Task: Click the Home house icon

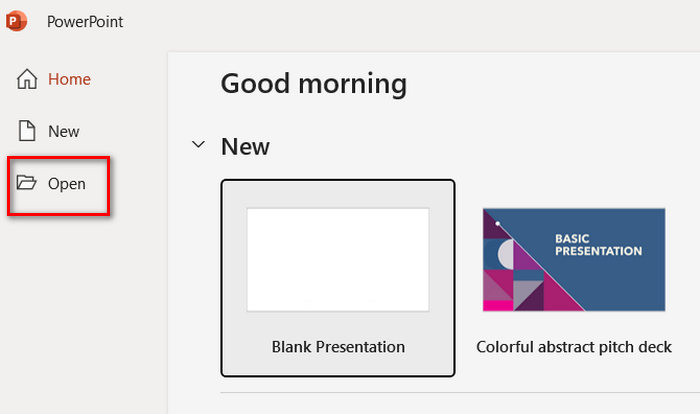Action: pos(27,79)
